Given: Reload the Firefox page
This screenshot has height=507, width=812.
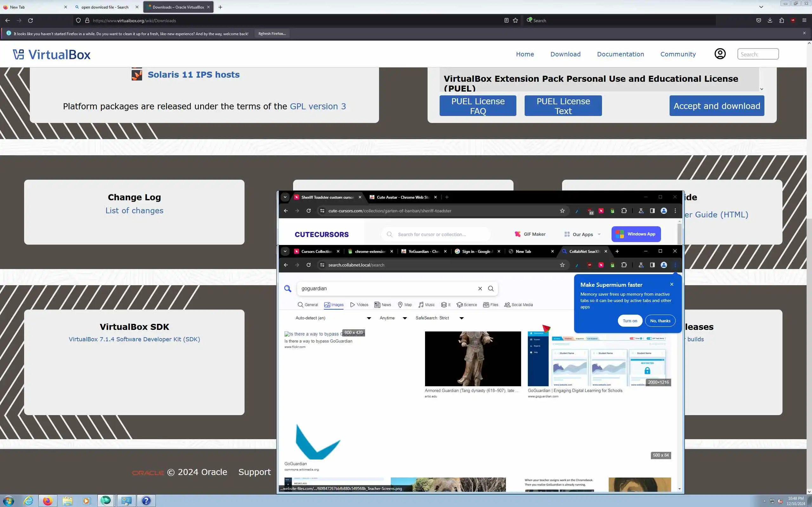Looking at the screenshot, I should coord(30,21).
